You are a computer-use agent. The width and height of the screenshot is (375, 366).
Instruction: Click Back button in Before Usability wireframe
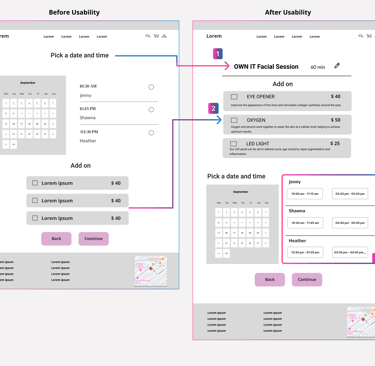coord(56,239)
